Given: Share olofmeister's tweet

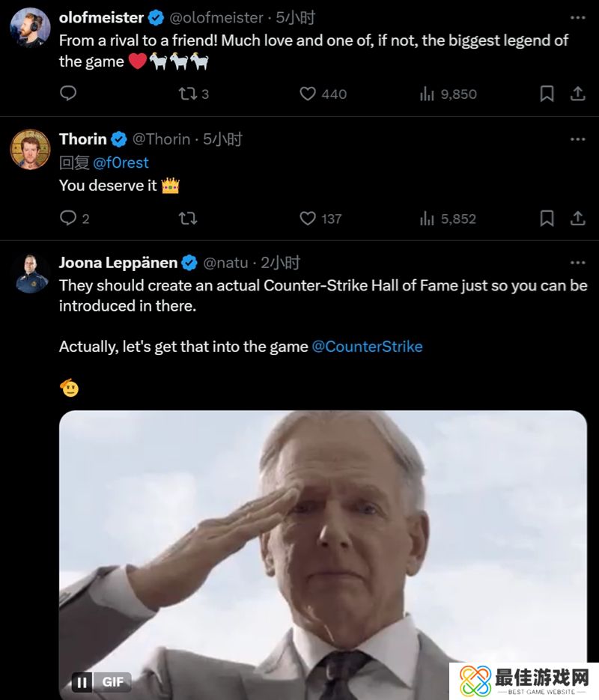Looking at the screenshot, I should [578, 94].
